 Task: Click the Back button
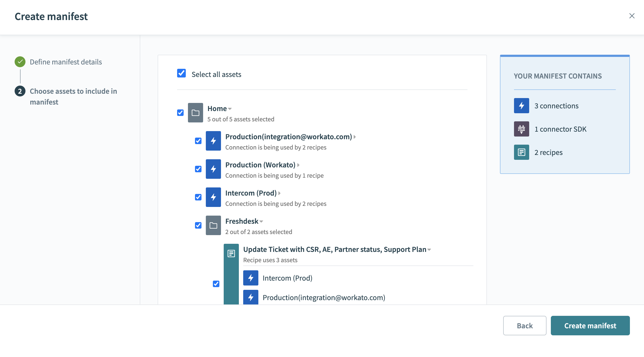[x=524, y=326]
